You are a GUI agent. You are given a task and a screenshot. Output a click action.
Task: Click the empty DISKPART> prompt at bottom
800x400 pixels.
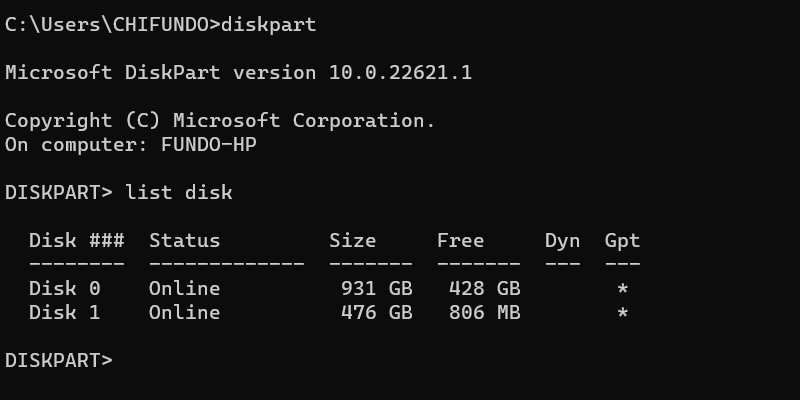coord(59,360)
